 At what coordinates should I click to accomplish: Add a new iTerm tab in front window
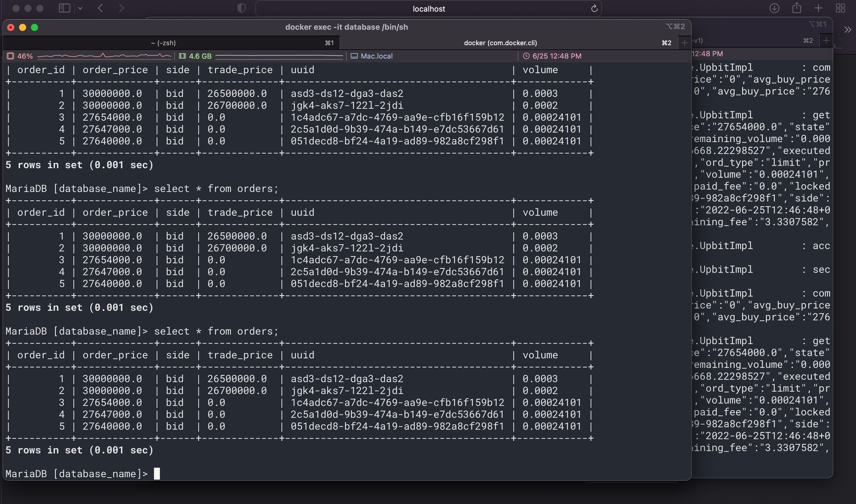click(x=684, y=43)
